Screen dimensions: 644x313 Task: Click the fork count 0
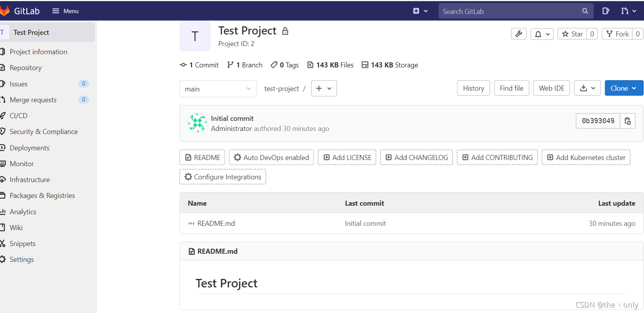[638, 34]
